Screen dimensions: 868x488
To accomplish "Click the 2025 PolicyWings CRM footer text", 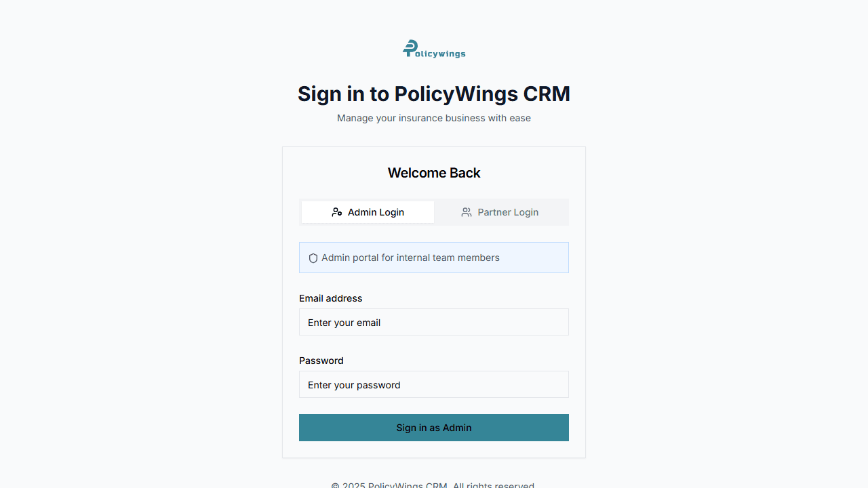I will [434, 485].
